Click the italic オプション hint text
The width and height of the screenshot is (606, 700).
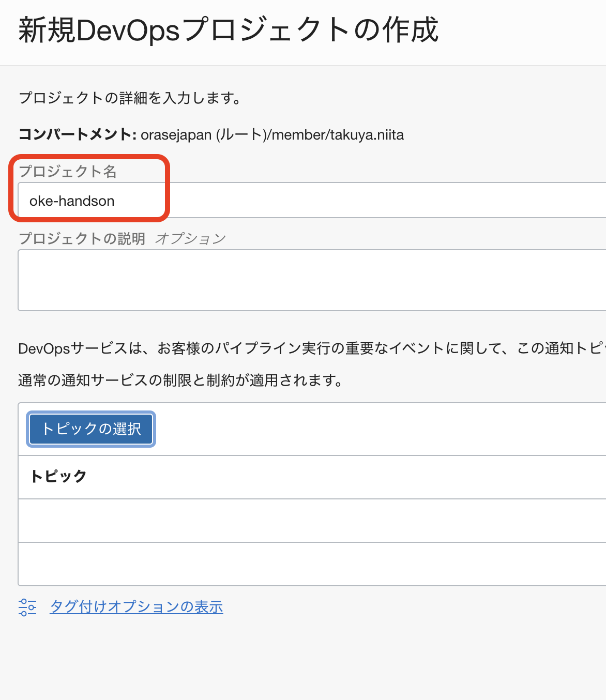190,238
